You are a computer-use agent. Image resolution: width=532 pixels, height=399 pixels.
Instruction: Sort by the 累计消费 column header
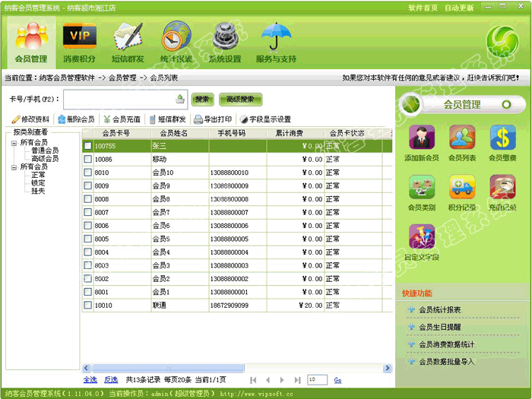(289, 133)
